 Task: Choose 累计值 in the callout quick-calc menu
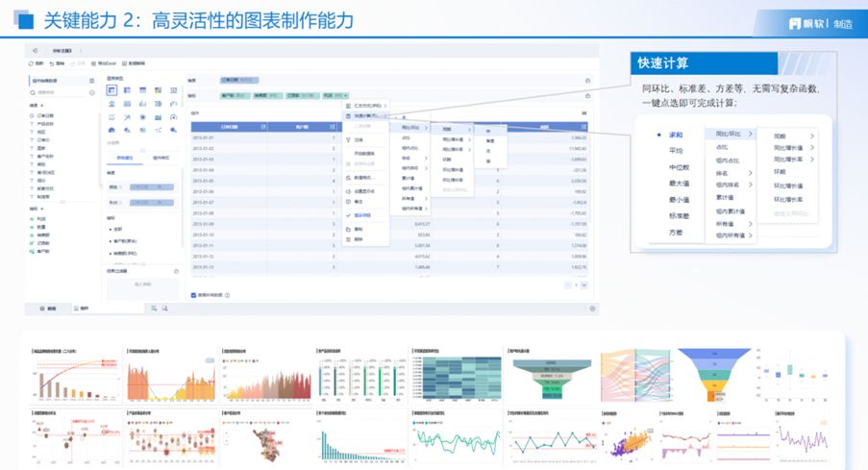[x=725, y=198]
